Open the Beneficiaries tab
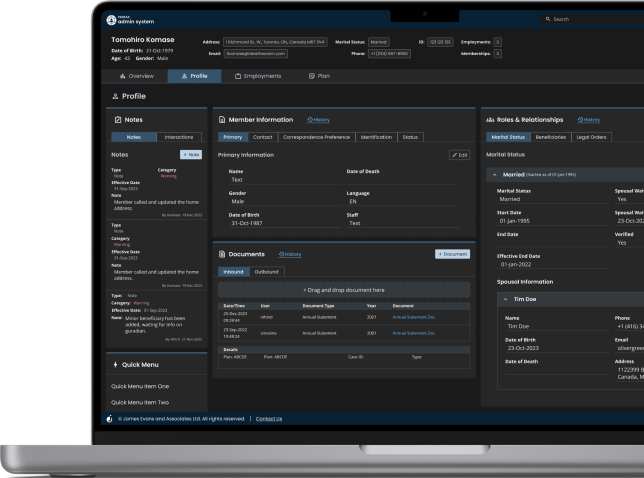 [550, 137]
